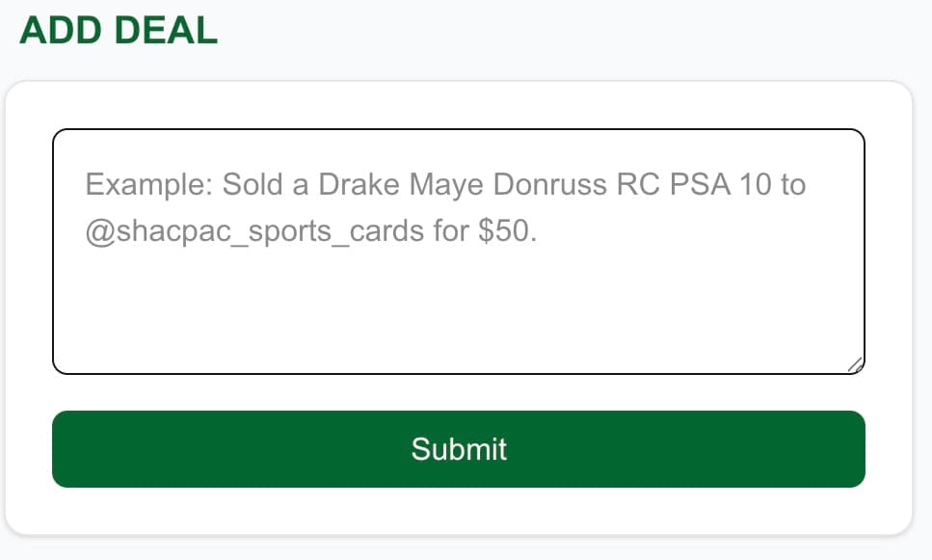The image size is (932, 560).
Task: Click the center of the Submit button
Action: pos(458,449)
